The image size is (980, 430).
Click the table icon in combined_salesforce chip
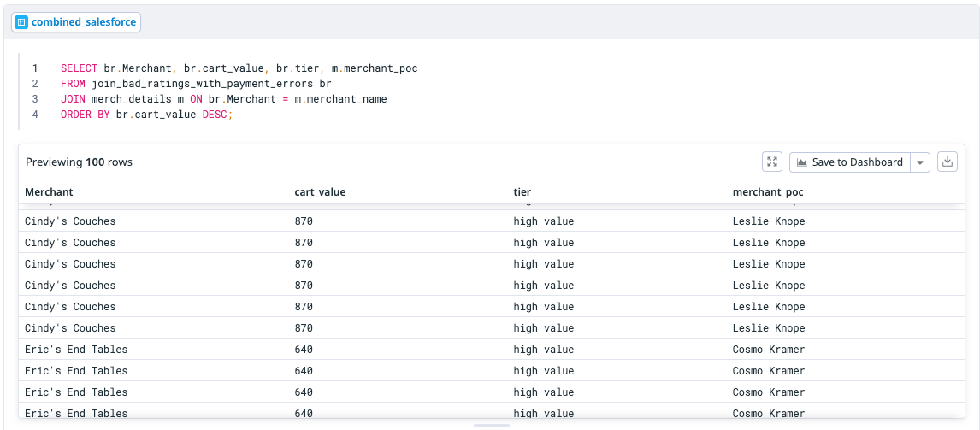[21, 22]
